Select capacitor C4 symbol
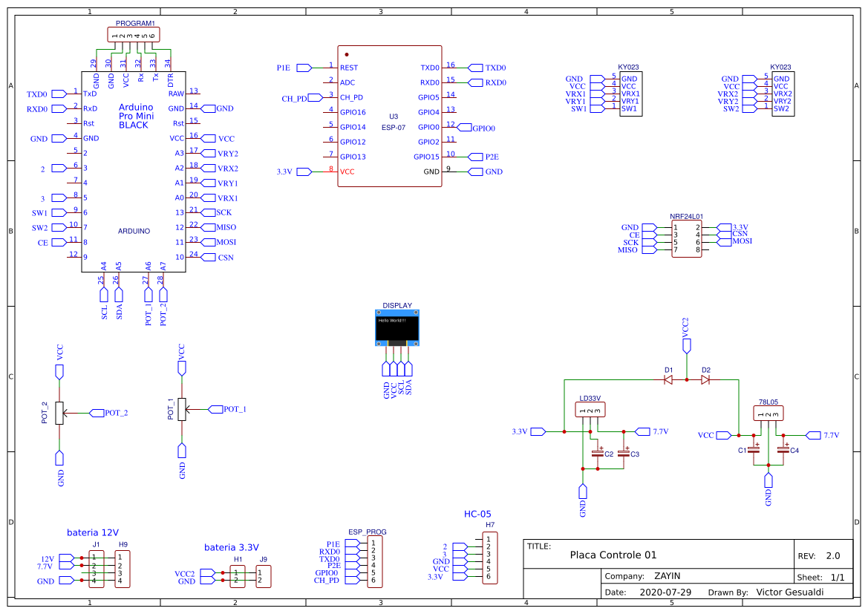 (783, 450)
